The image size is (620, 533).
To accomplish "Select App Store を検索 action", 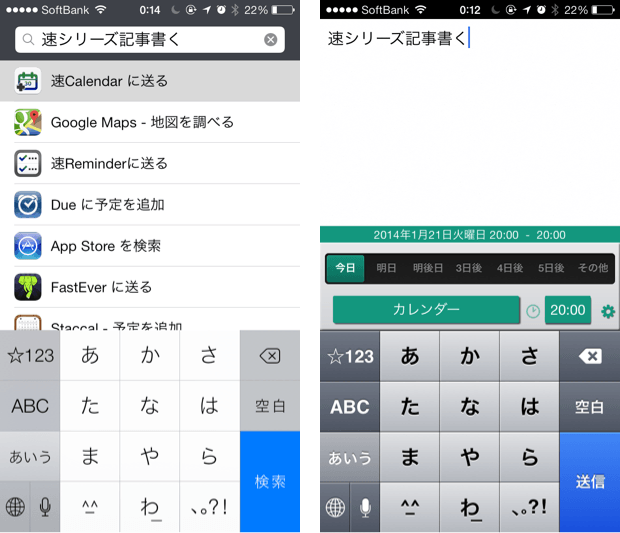I will [150, 246].
